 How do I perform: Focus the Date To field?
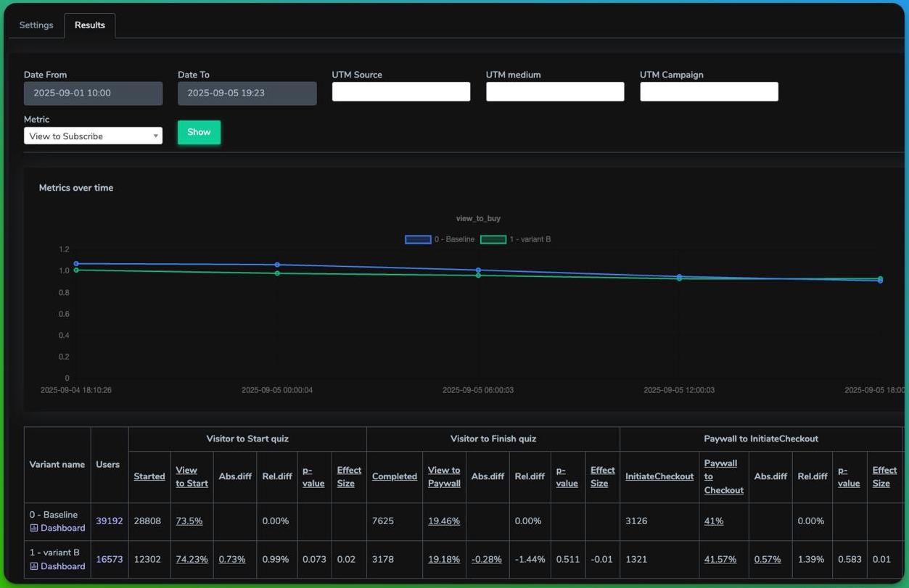click(x=247, y=93)
